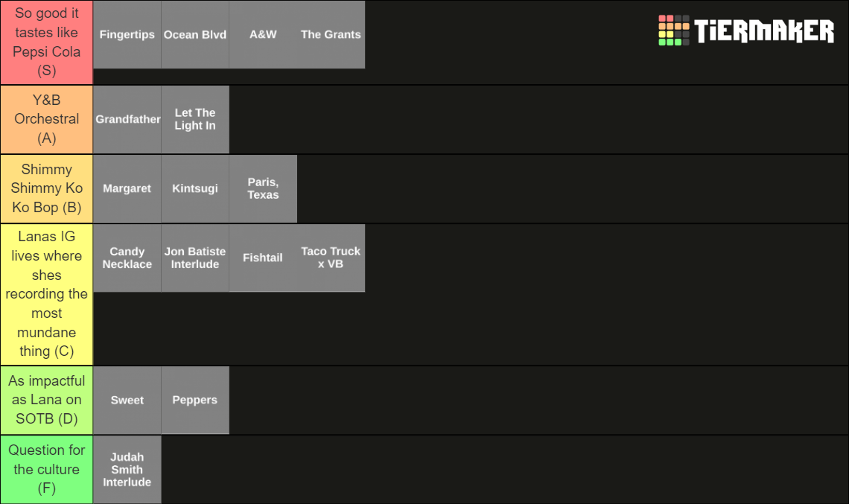Viewport: 849px width, 504px height.
Task: Select the Taco Truck x VB tile
Action: pyautogui.click(x=331, y=258)
